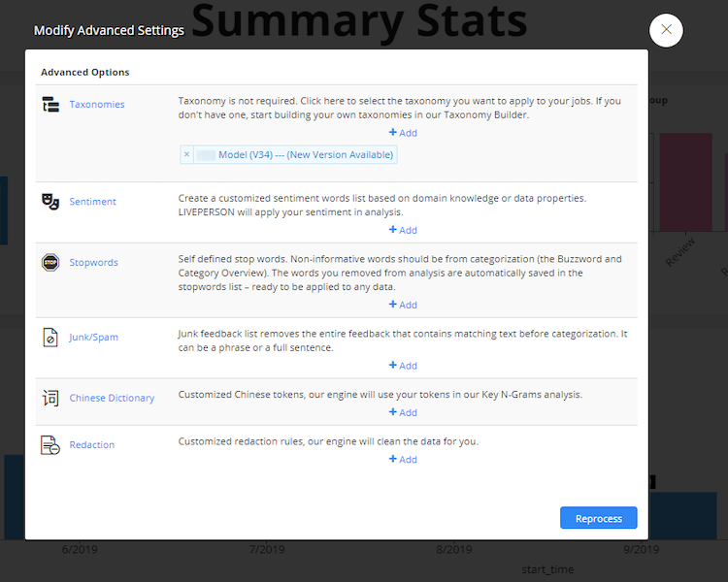The width and height of the screenshot is (728, 582).
Task: Open the Sentiment link
Action: point(93,202)
